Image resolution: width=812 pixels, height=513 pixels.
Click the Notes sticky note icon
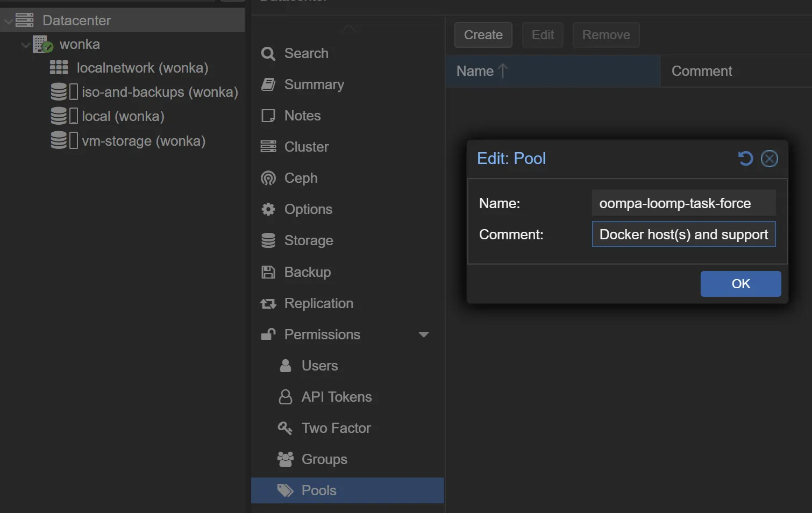pyautogui.click(x=268, y=116)
